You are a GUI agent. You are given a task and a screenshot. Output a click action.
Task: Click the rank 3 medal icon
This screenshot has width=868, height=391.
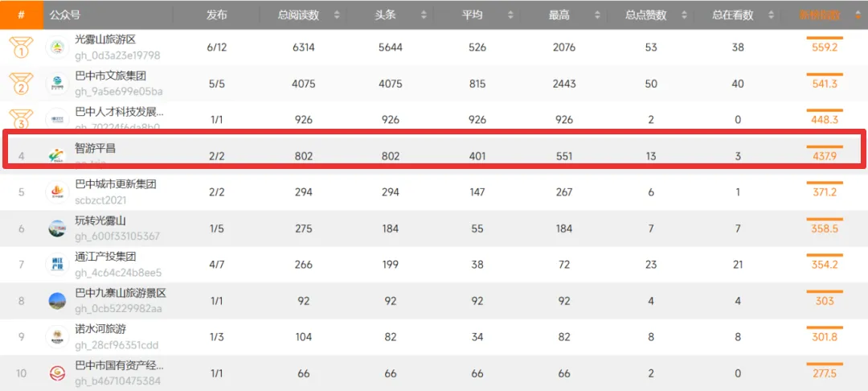pos(21,119)
